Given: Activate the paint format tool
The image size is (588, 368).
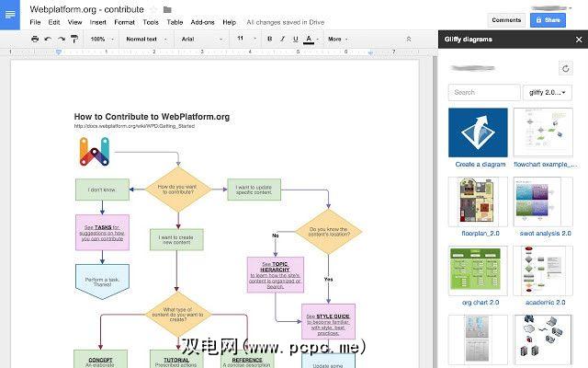Looking at the screenshot, I should tap(74, 39).
